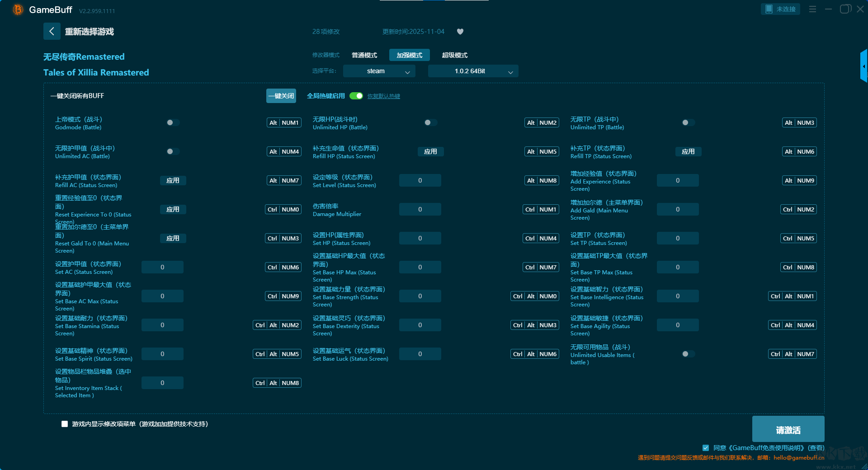This screenshot has width=868, height=470.
Task: Click the hello@gamebuff.cn email text
Action: (x=799, y=457)
